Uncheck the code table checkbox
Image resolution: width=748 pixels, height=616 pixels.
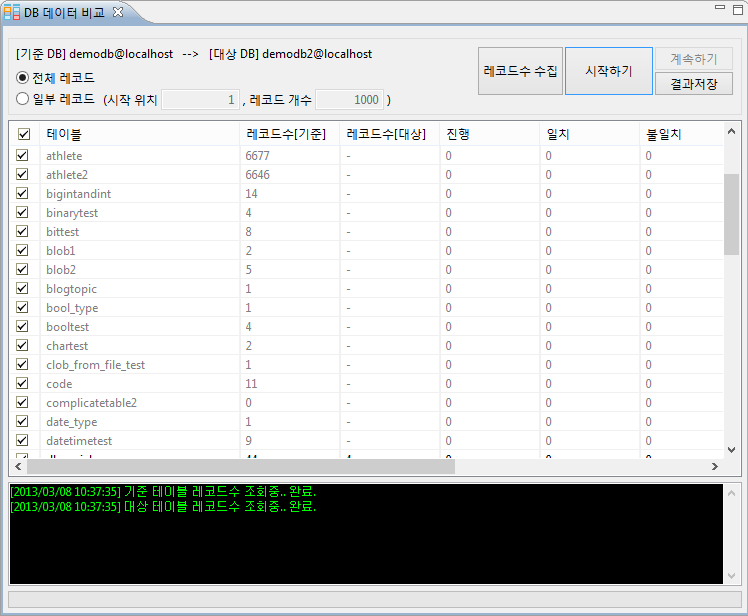tap(22, 383)
